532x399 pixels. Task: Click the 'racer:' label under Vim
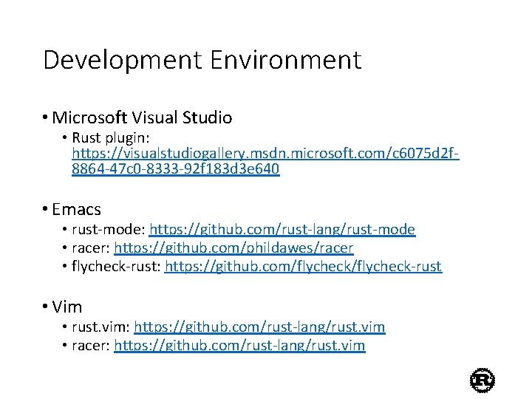[x=91, y=345]
